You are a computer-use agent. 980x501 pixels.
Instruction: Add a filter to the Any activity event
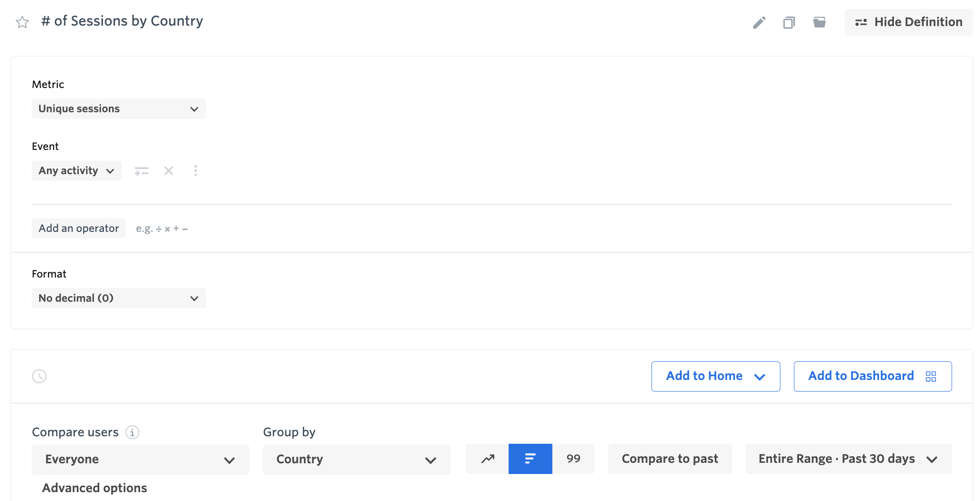[141, 170]
